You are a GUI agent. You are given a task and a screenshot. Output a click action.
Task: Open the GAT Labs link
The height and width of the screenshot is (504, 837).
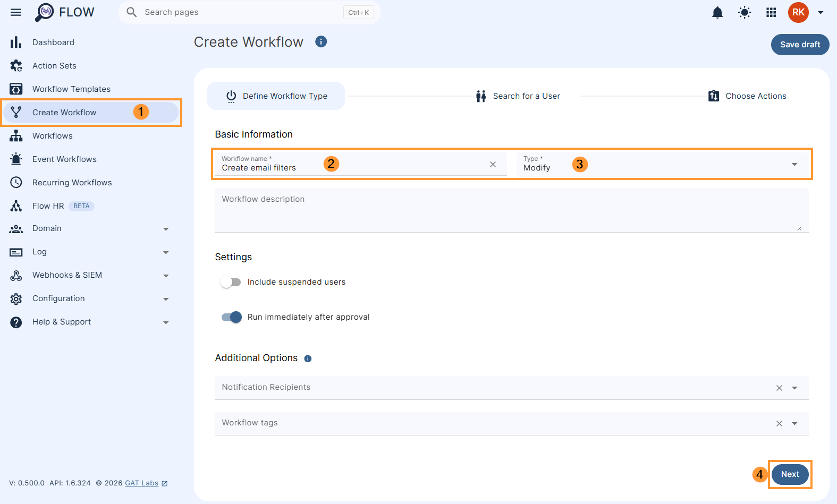(141, 483)
